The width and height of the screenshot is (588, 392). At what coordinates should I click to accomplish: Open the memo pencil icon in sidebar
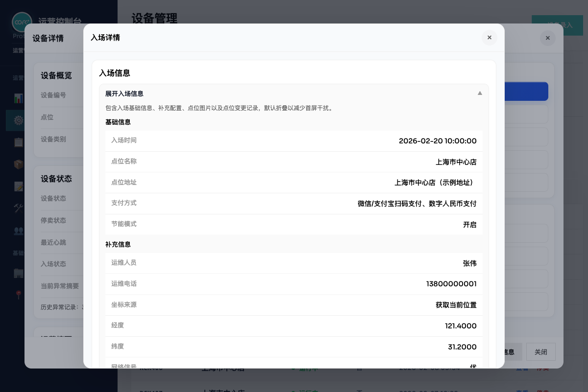pos(19,186)
